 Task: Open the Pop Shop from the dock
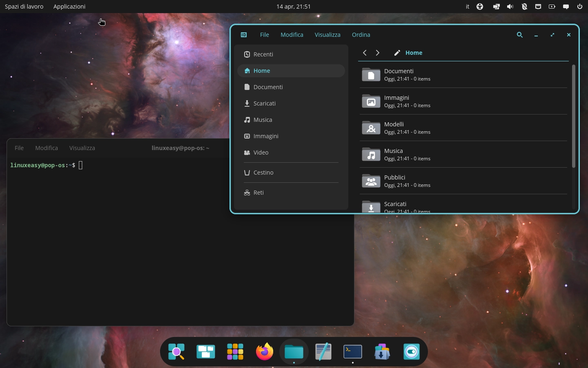pos(382,351)
